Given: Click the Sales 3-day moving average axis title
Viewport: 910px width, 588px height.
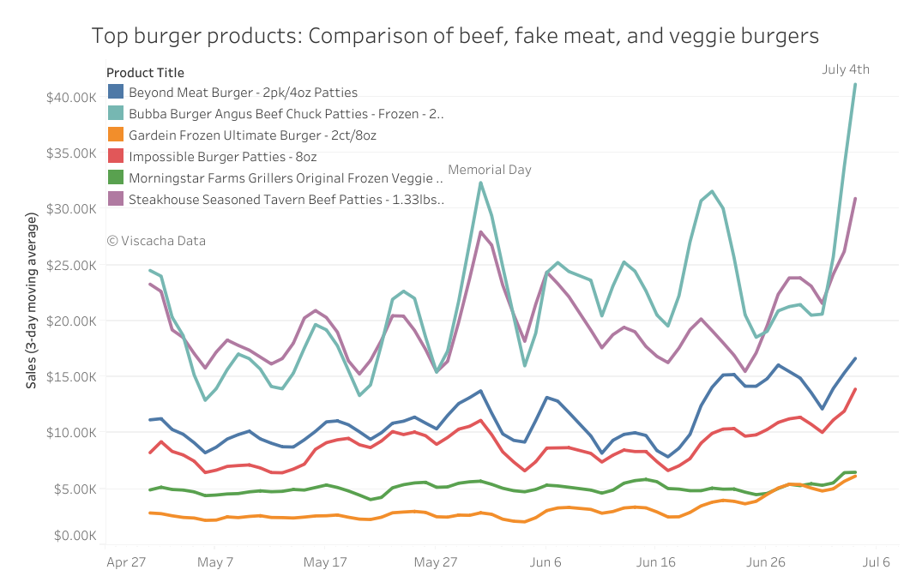Looking at the screenshot, I should [x=31, y=300].
